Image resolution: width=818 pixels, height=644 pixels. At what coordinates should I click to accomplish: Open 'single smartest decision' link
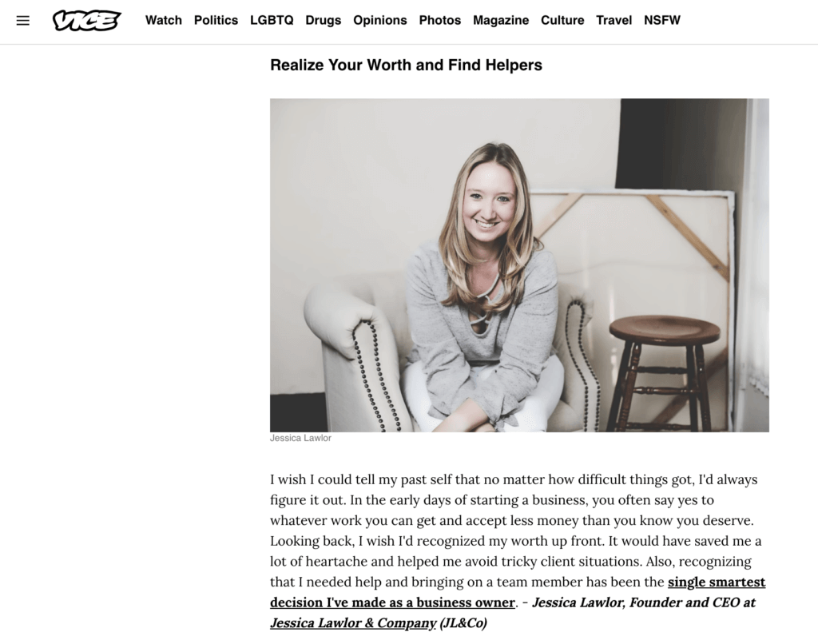518,592
